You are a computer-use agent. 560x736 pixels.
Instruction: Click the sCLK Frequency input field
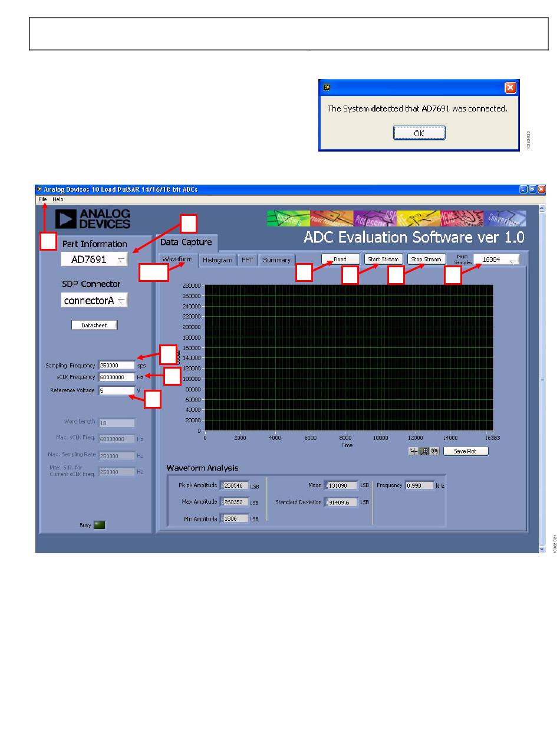click(x=117, y=377)
